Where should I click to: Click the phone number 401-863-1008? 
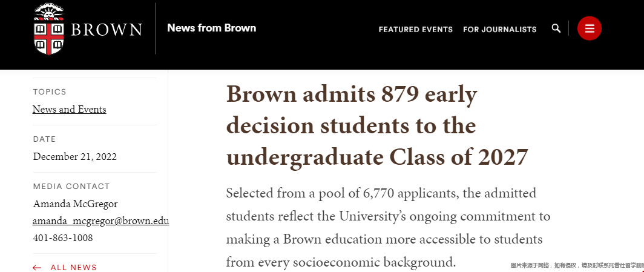coord(63,238)
